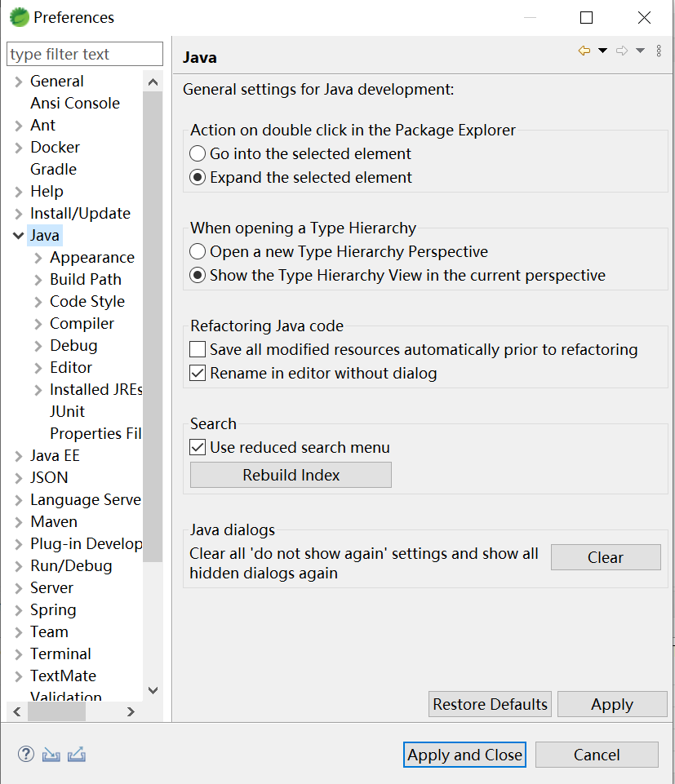The width and height of the screenshot is (675, 784).
Task: Click the Help question mark icon
Action: pyautogui.click(x=26, y=755)
